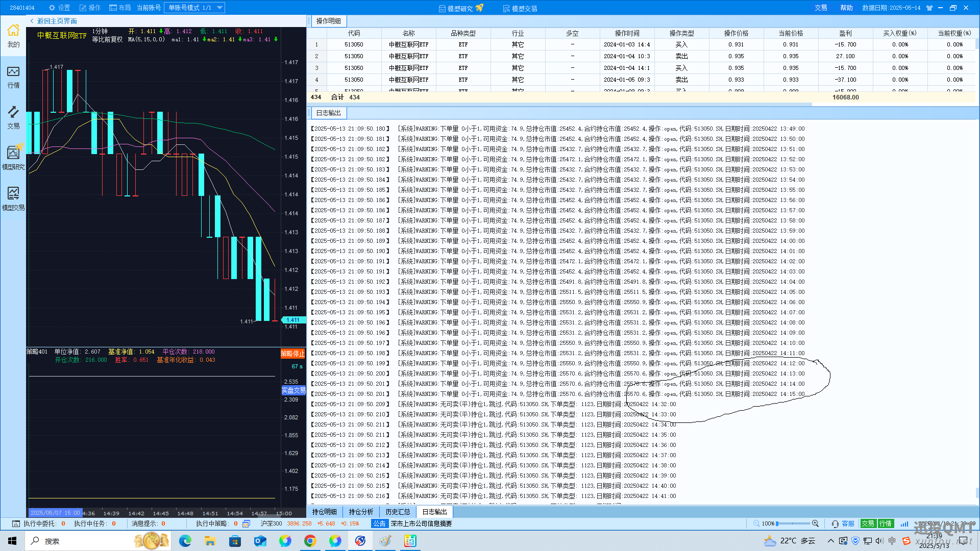Click the 公告 announcement button

(x=379, y=523)
